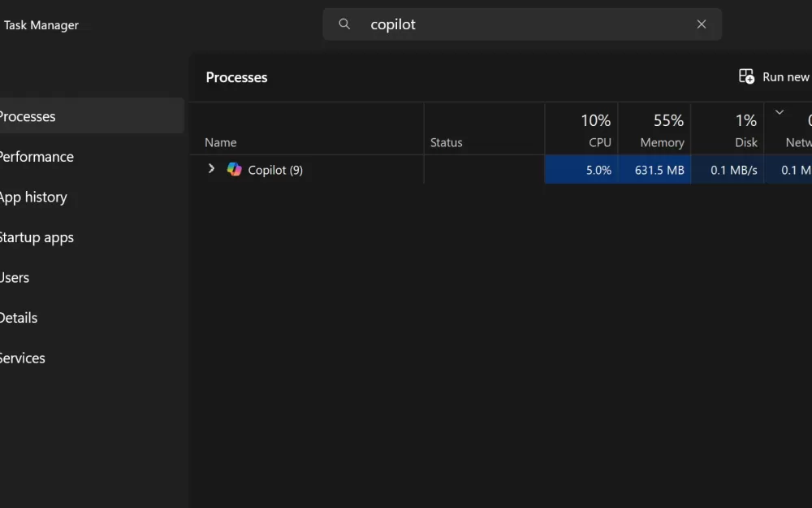Click the sort chevron above Network column
Screen dimensions: 812x508
[780, 112]
